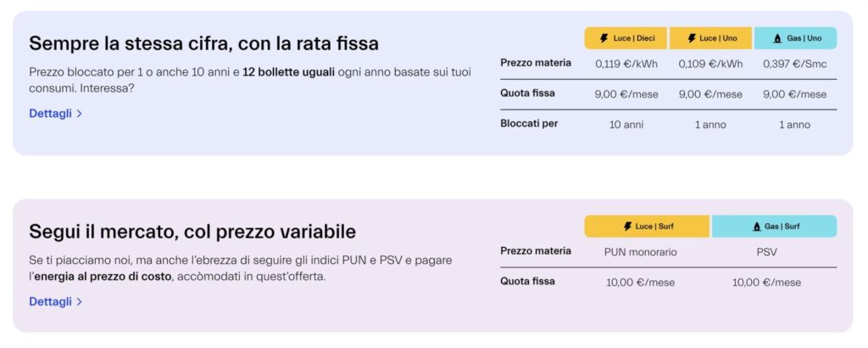Select the Luce | Uno tab
This screenshot has width=868, height=348.
click(710, 38)
